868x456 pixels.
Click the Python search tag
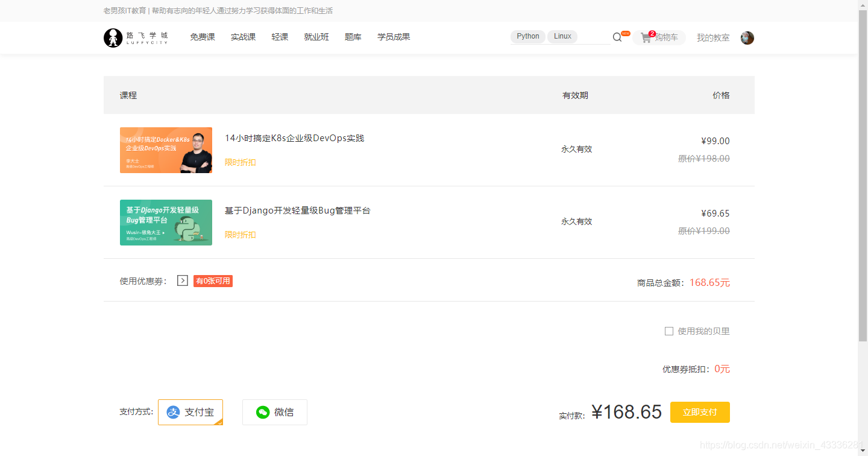[528, 36]
